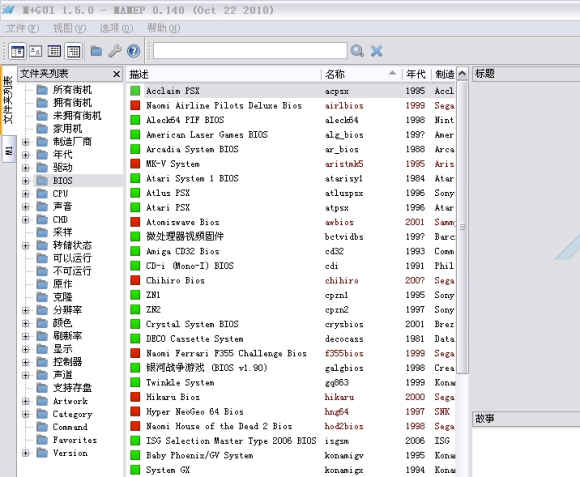This screenshot has width=580, height=477.
Task: Expand the CPU folder node
Action: point(26,194)
